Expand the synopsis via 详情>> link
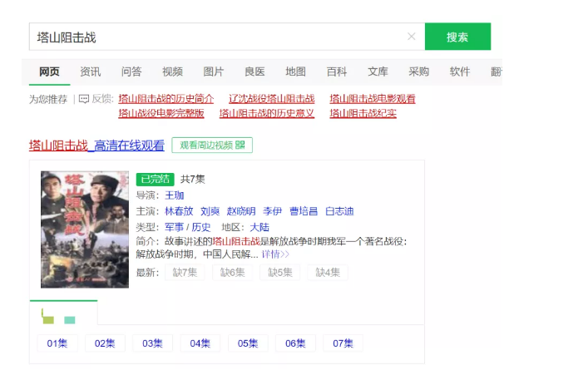This screenshot has height=370, width=588. [275, 254]
